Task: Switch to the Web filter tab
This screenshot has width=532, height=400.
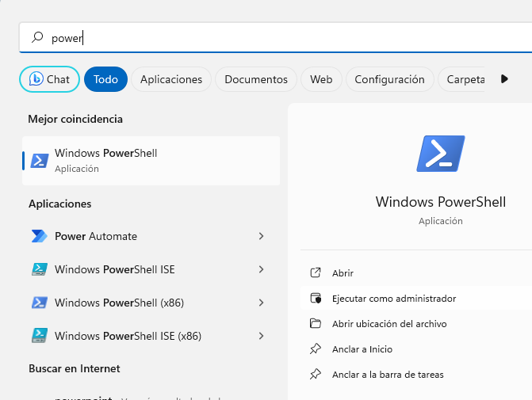Action: (321, 79)
